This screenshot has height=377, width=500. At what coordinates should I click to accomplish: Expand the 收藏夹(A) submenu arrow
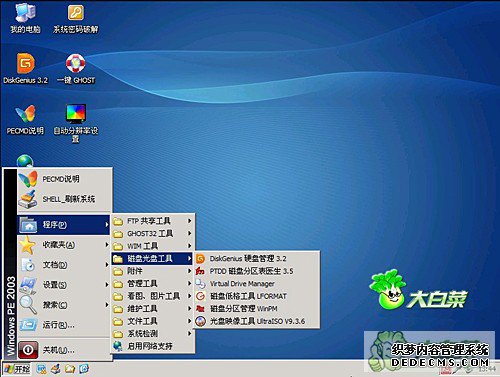[107, 245]
